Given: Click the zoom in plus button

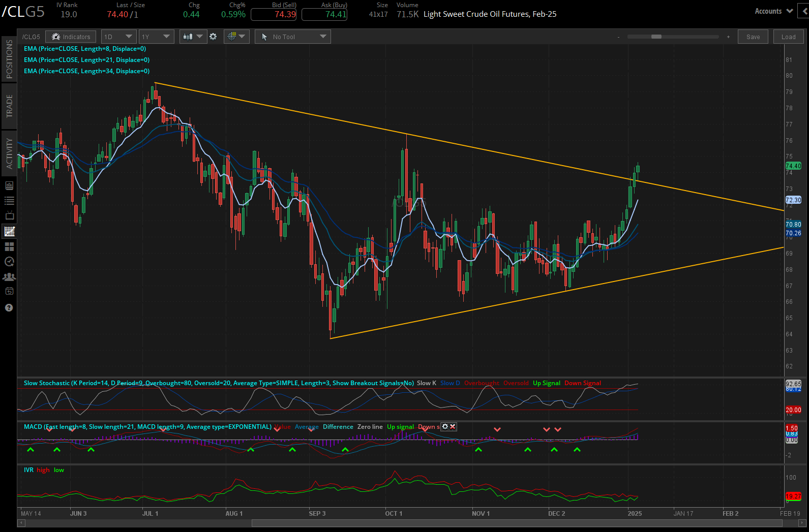Looking at the screenshot, I should [x=728, y=37].
